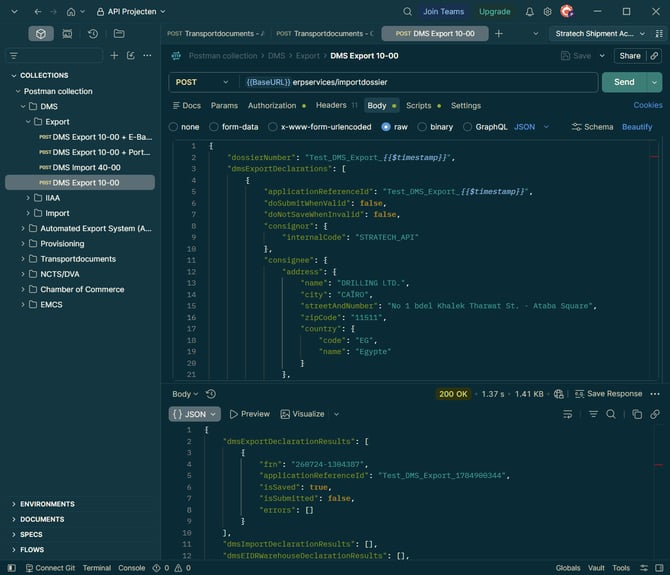Click Save Response button
This screenshot has height=575, width=670.
(608, 394)
